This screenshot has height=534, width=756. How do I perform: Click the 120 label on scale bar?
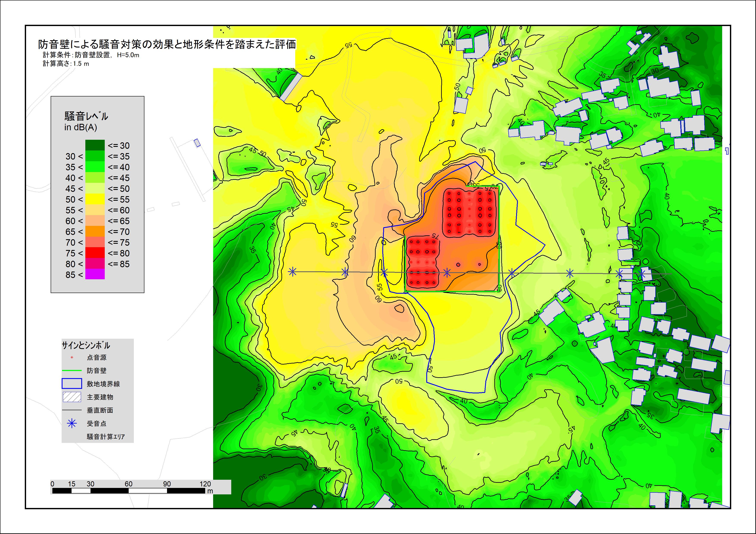point(205,484)
